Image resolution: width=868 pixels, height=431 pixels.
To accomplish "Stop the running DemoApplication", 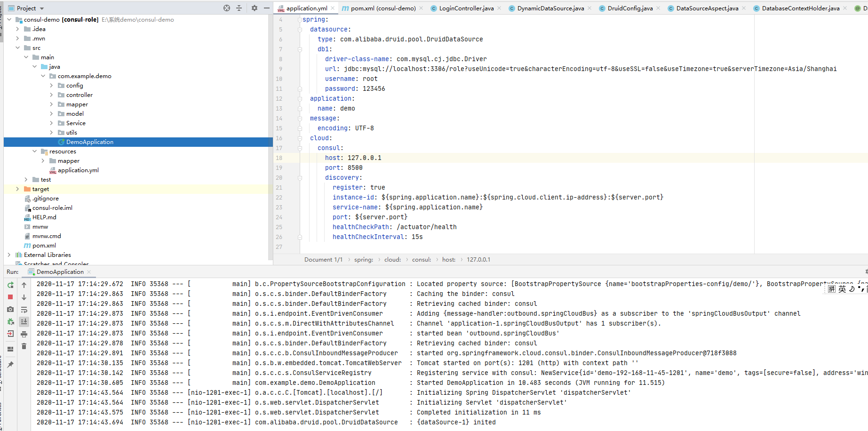I will pyautogui.click(x=10, y=297).
